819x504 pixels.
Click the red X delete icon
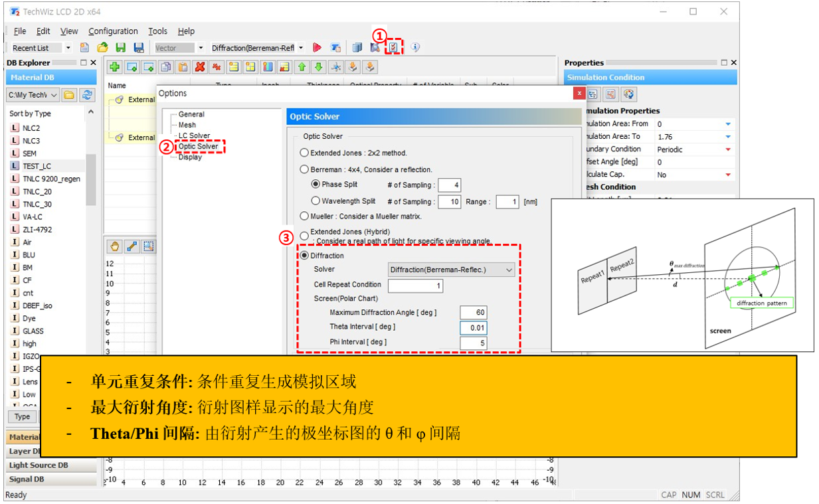click(199, 67)
